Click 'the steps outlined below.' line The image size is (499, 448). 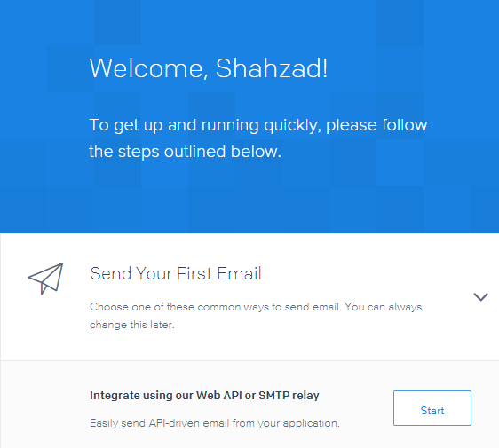coord(186,152)
